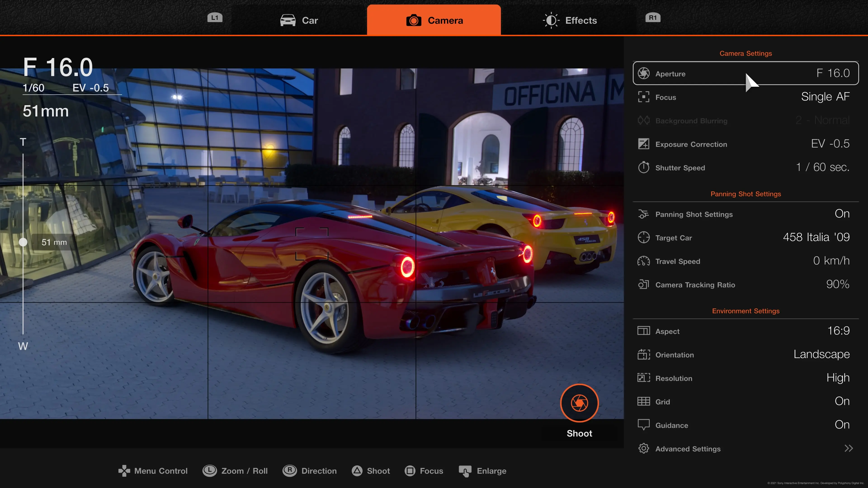Click the Target Car crosshair icon

coord(644,237)
